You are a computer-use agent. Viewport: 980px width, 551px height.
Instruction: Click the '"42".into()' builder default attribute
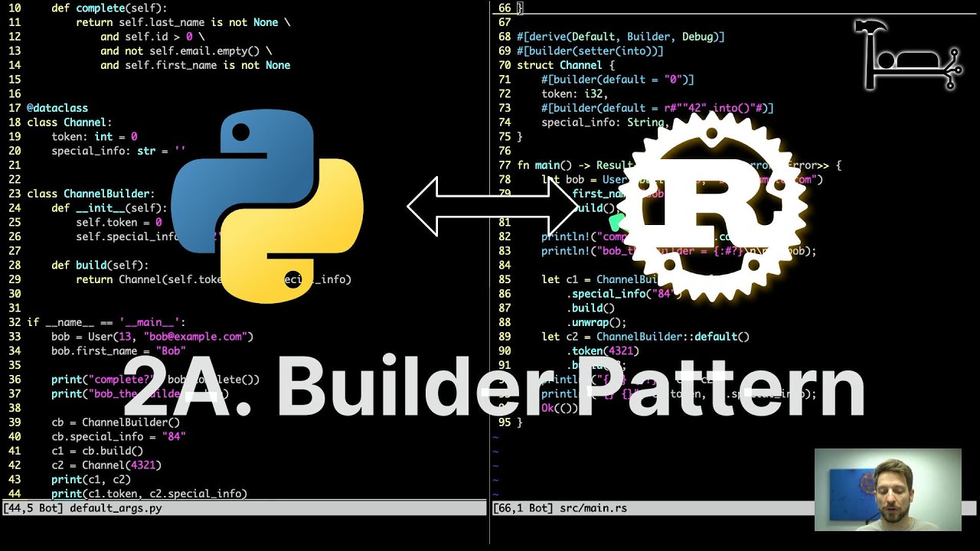pyautogui.click(x=658, y=108)
